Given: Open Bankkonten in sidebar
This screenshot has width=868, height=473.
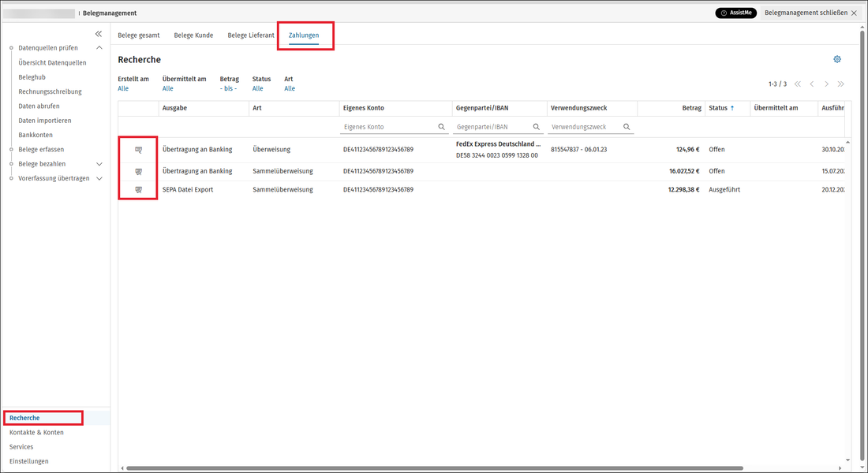Looking at the screenshot, I should pyautogui.click(x=36, y=135).
